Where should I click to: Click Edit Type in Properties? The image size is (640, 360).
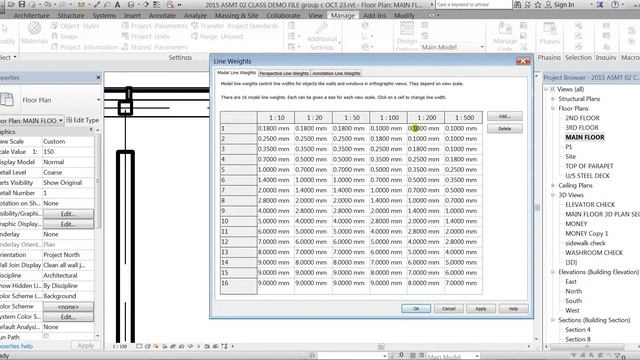[x=82, y=120]
